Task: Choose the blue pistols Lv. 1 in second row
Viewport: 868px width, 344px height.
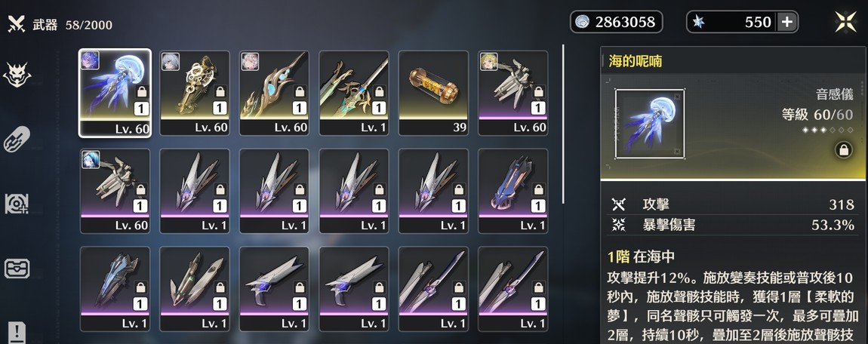Action: [512, 191]
